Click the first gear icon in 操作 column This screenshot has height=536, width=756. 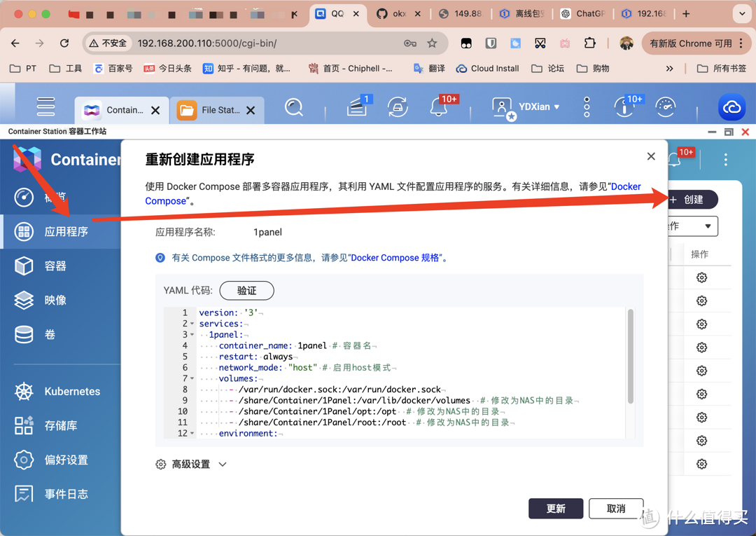[701, 278]
